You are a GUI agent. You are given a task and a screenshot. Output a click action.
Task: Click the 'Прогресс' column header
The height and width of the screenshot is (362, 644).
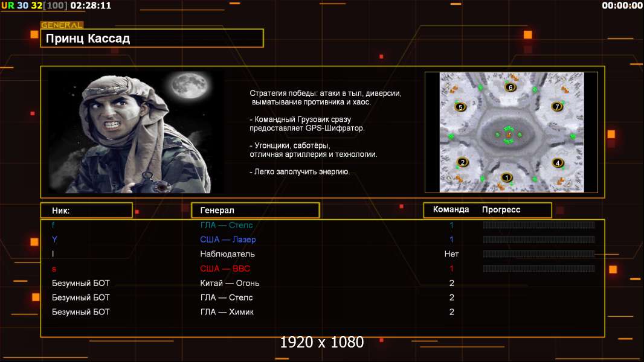(501, 209)
